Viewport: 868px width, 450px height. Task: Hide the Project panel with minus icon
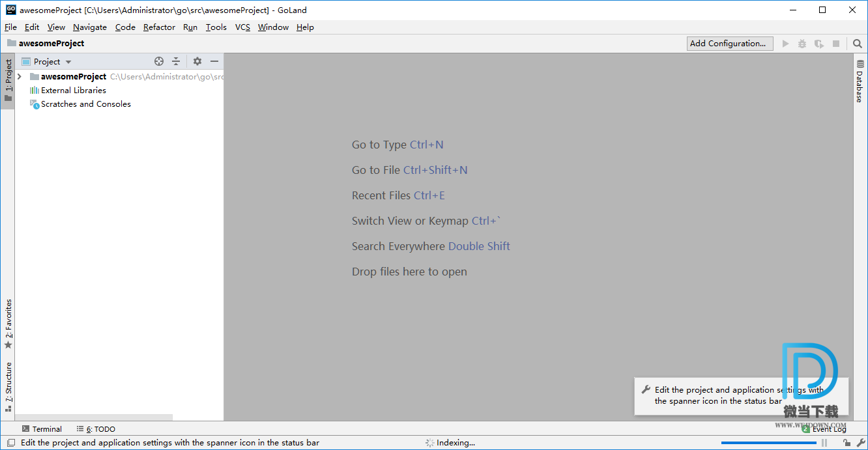(214, 61)
